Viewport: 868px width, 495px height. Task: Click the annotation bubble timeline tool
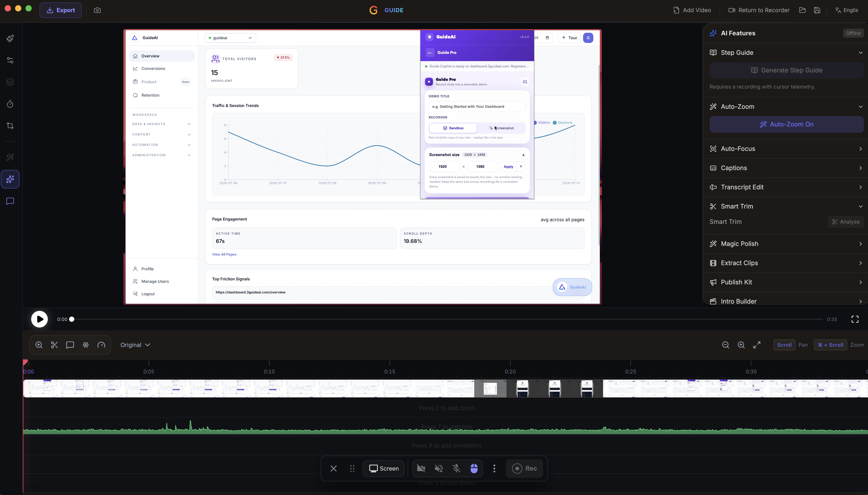coord(70,345)
